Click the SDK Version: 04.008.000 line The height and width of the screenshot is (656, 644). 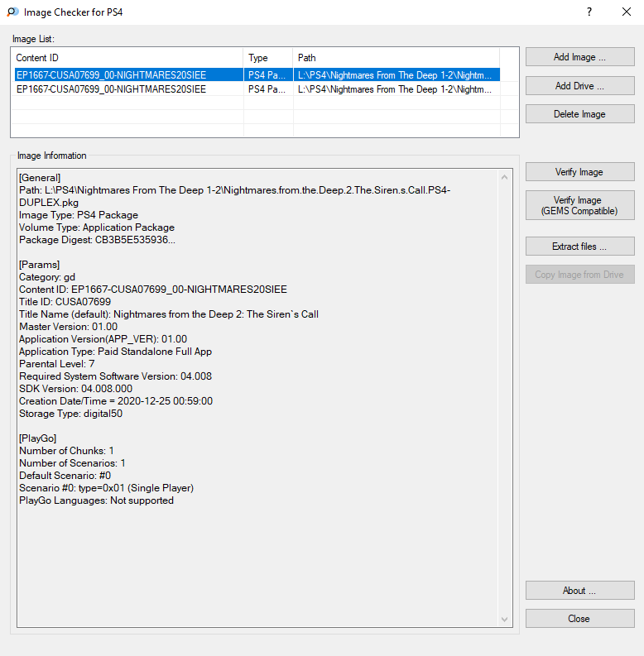click(x=76, y=389)
